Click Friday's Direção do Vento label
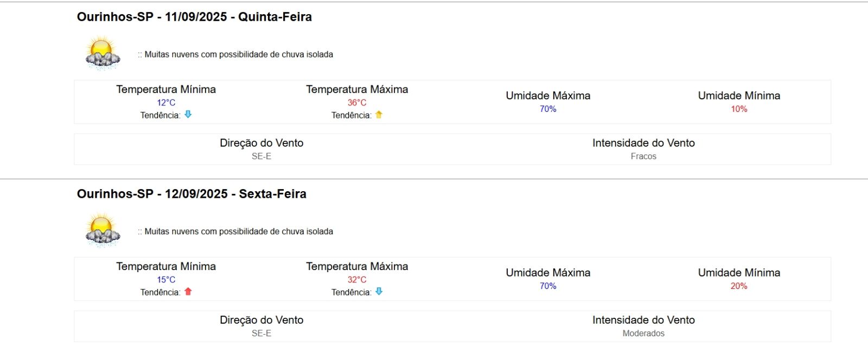The image size is (868, 352). click(261, 320)
